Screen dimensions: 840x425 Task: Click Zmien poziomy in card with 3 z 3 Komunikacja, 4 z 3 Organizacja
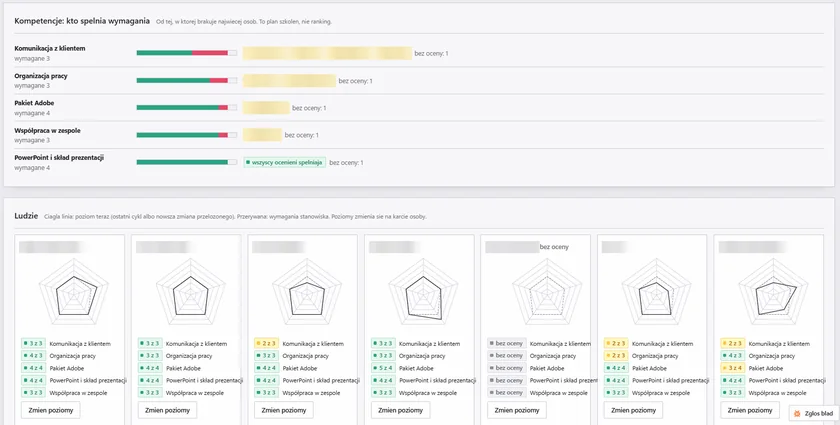(51, 410)
